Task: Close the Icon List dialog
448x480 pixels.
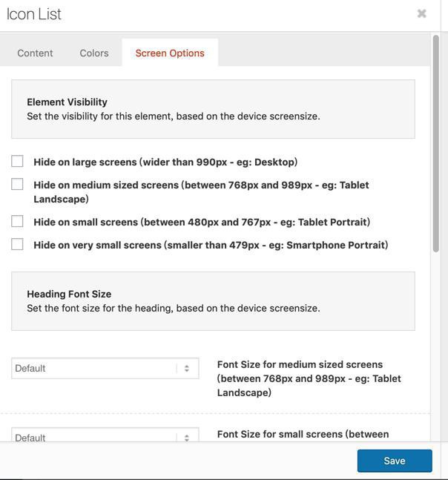Action: (422, 13)
